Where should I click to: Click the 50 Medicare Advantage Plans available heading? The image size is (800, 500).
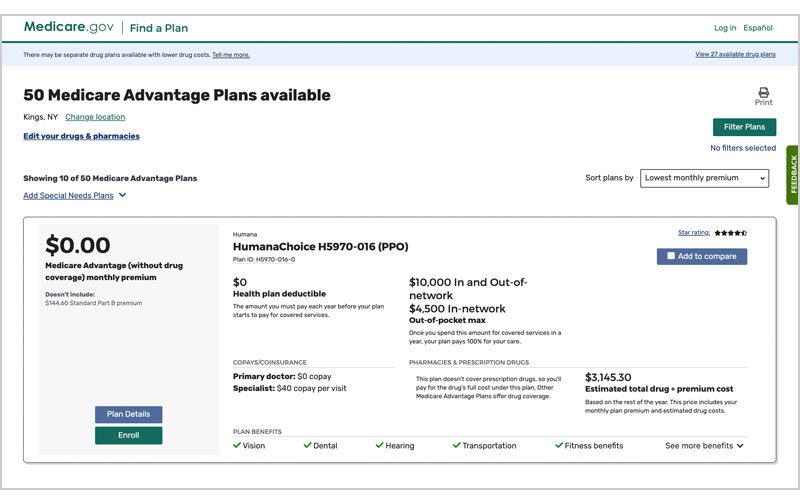[177, 95]
